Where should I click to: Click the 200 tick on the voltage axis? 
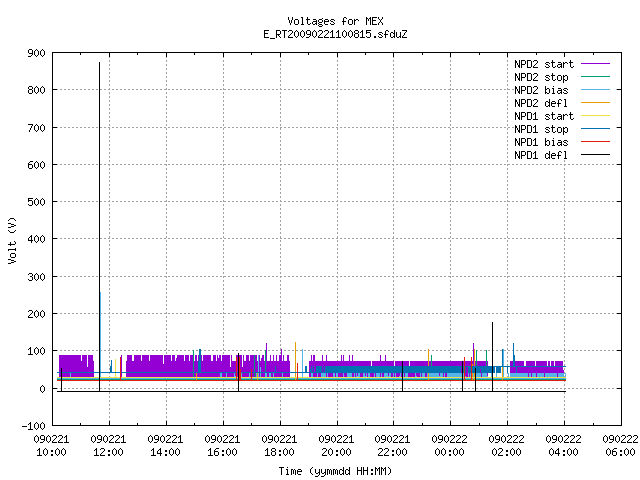point(36,314)
